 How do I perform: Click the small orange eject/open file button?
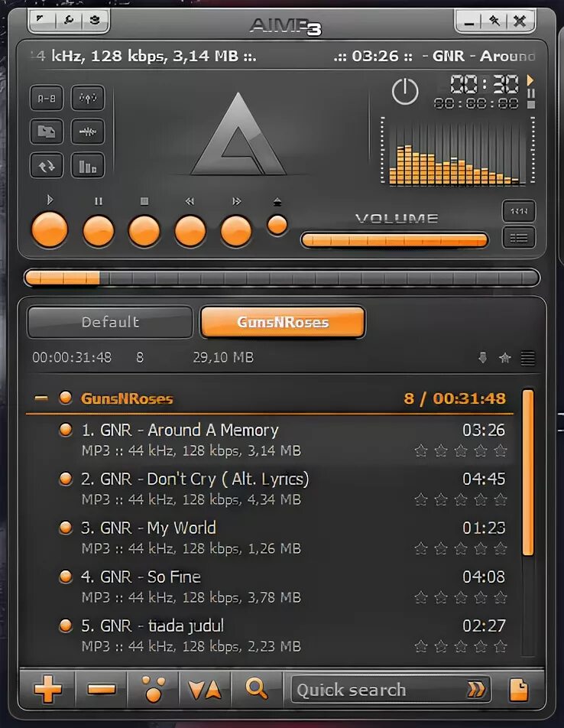(277, 225)
